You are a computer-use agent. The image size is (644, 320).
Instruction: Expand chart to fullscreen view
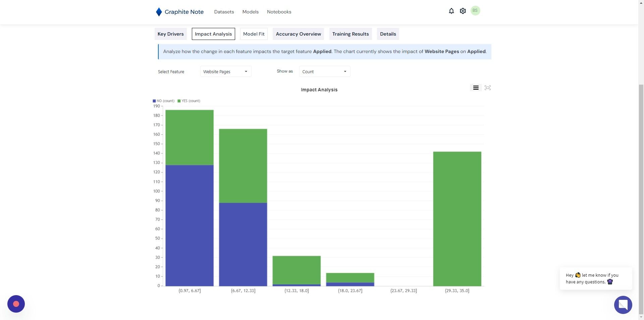point(488,88)
